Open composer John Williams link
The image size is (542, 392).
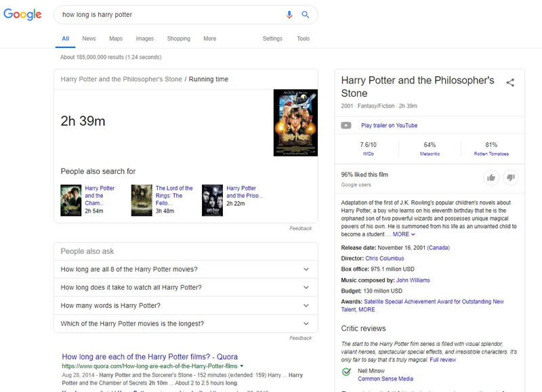[413, 280]
